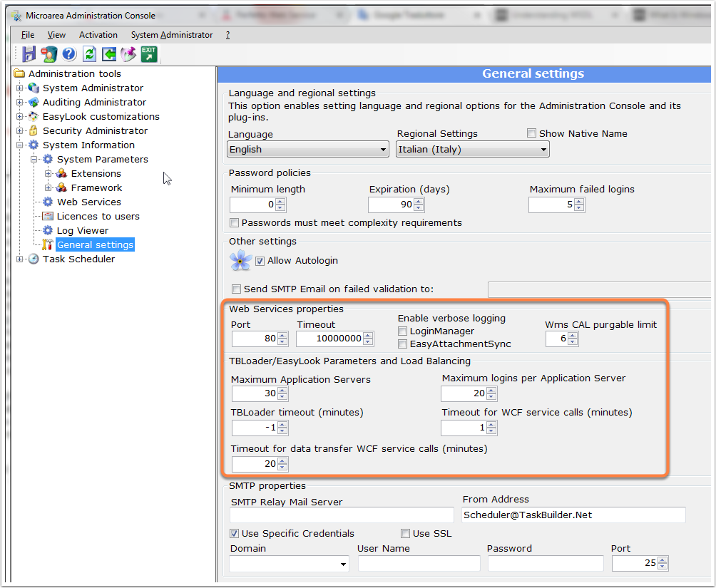716x588 pixels.
Task: Click the Wms CAL purgable limit stepper
Action: click(573, 339)
